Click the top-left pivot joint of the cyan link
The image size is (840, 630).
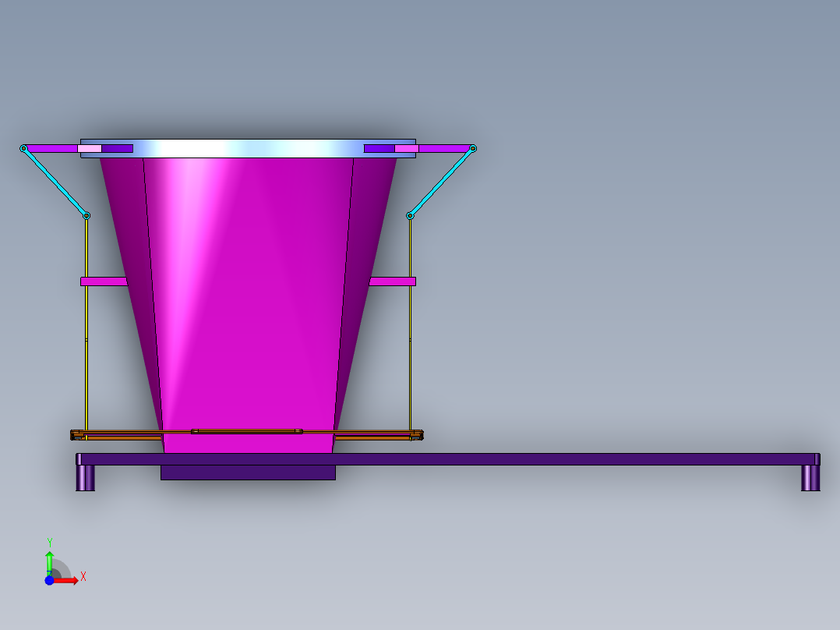point(24,148)
